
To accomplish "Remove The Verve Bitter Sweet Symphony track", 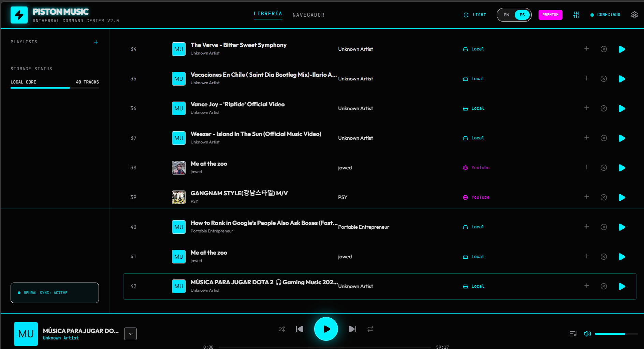I will [x=604, y=49].
